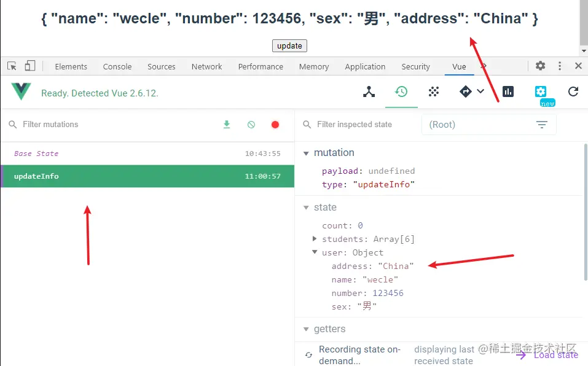
Task: Revert all mutations with the circle-slash icon
Action: [x=251, y=125]
